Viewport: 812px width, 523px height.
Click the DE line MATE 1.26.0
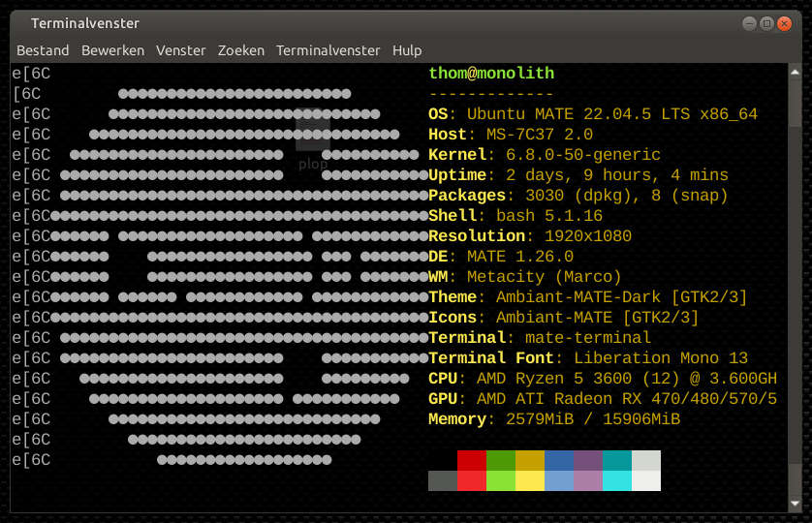point(501,257)
